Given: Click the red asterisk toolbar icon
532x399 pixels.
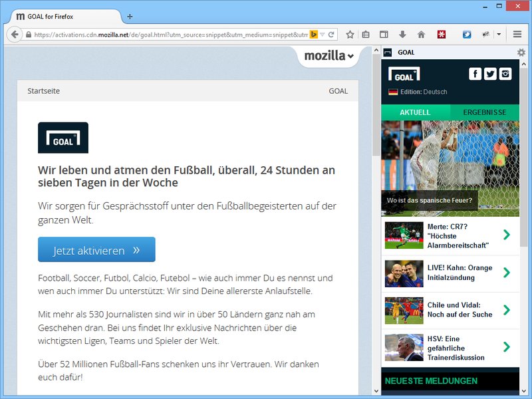Looking at the screenshot, I should pos(442,35).
